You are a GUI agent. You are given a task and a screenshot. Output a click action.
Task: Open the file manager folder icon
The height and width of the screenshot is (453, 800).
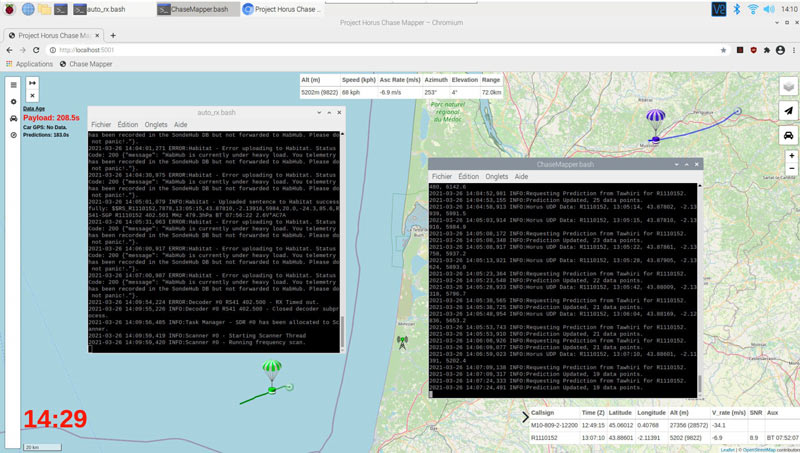point(44,9)
